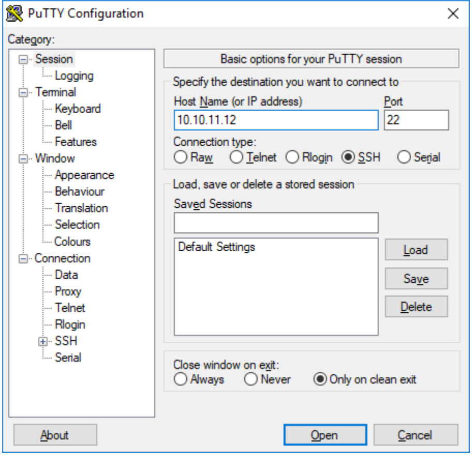Collapse the Terminal category node

tap(23, 93)
